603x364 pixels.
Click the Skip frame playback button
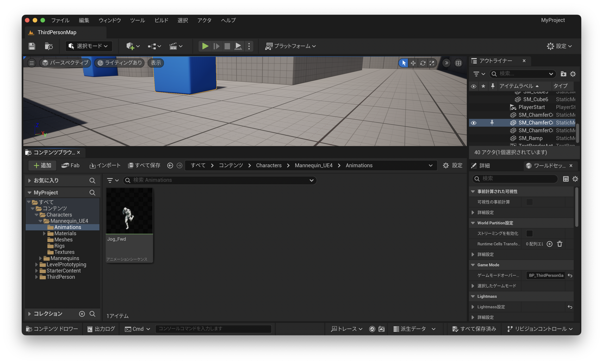pos(216,46)
